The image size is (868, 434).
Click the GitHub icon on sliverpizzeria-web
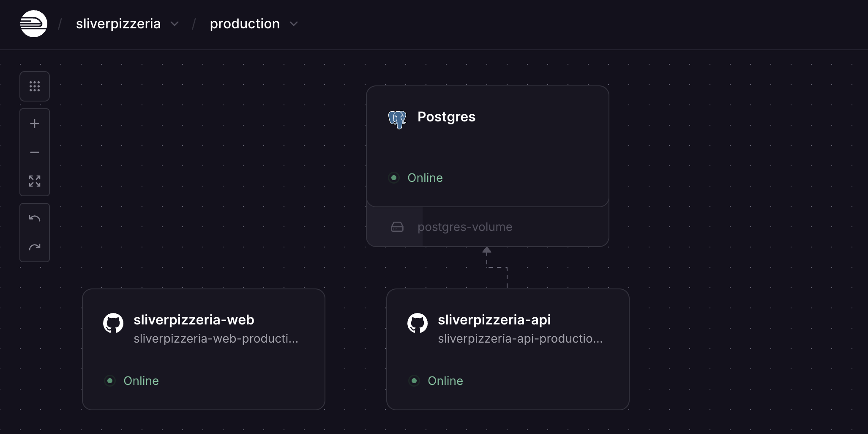click(x=113, y=323)
